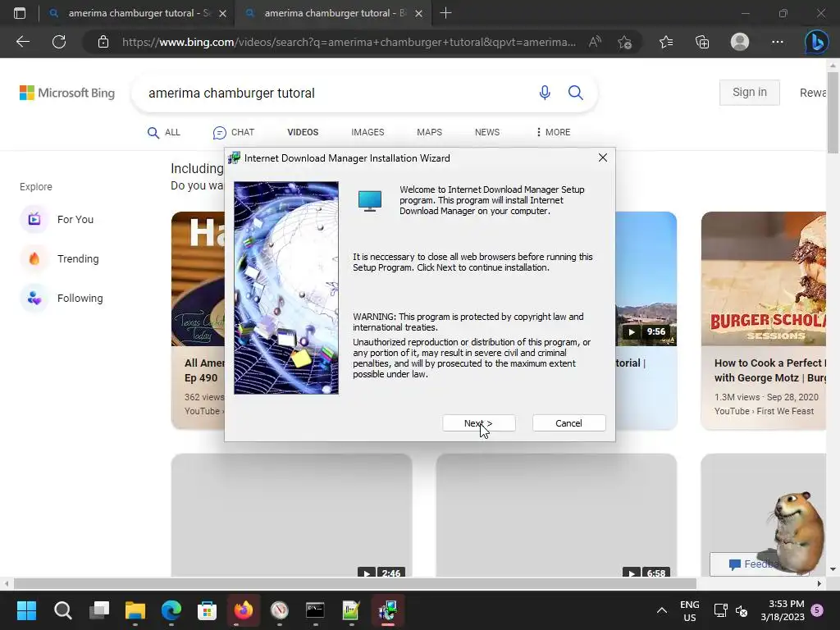Click inside the Bing search box
The height and width of the screenshot is (630, 840).
pos(337,93)
